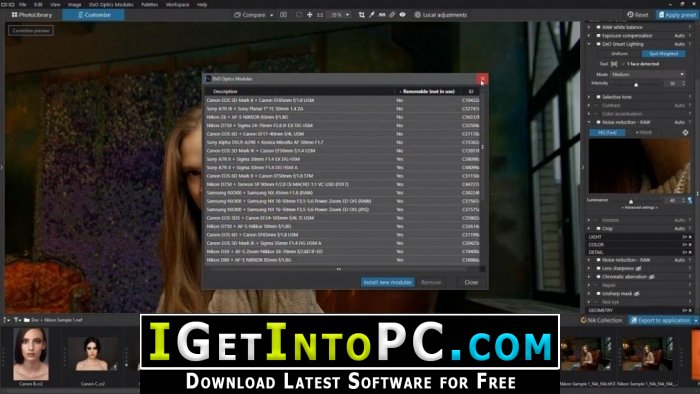The height and width of the screenshot is (394, 700).
Task: Click the Smart Lighting face detection tool icon
Action: tap(614, 64)
